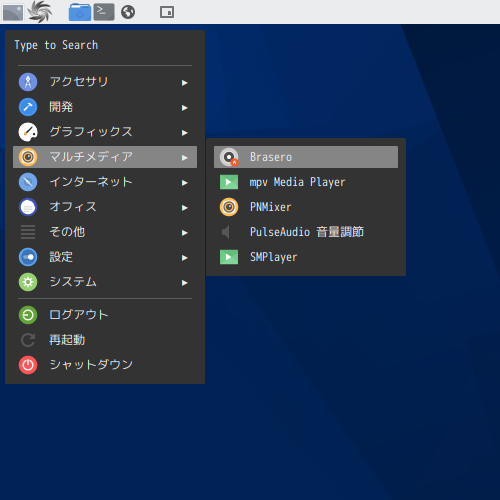
Task: Click the その他 lines icon
Action: (28, 232)
